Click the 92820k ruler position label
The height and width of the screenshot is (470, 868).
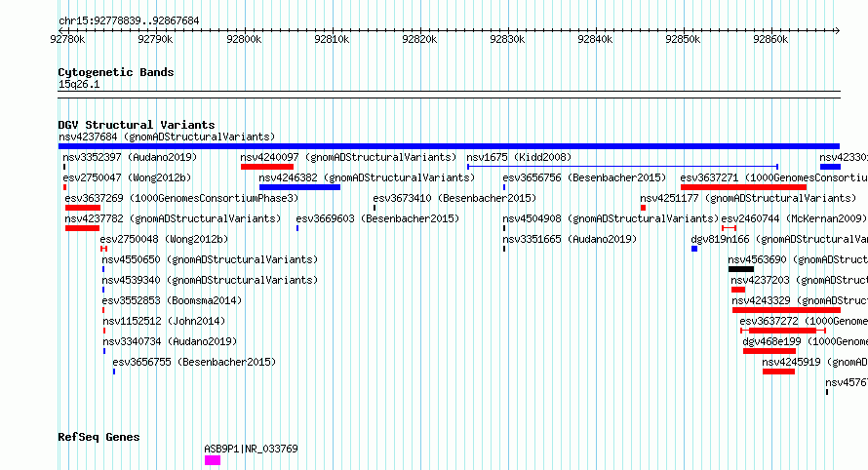419,39
